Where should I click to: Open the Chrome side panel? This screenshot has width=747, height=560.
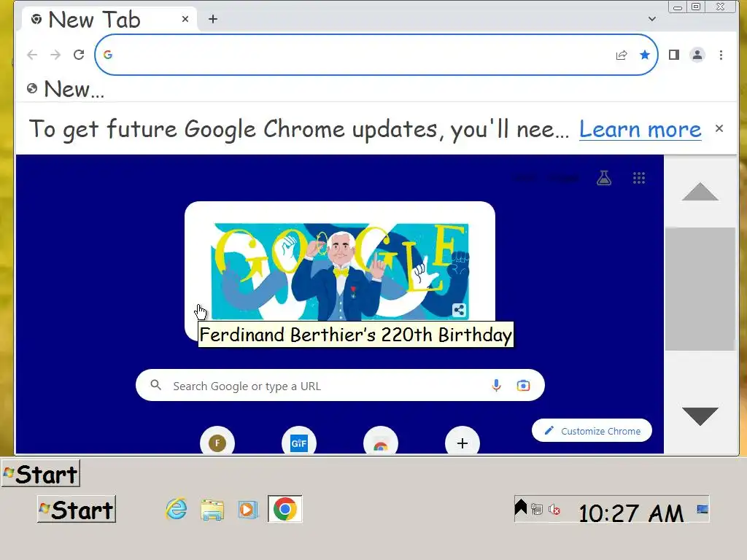[673, 55]
